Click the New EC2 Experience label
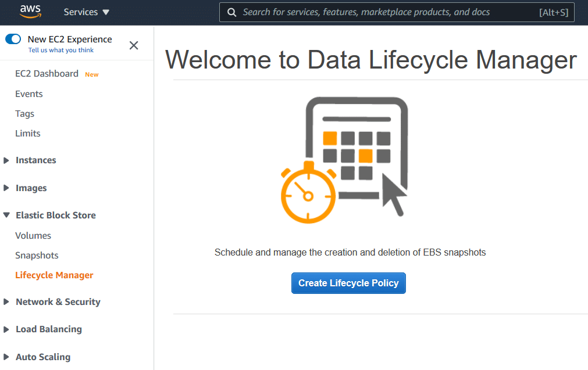Screen dimensions: 588x370 coord(70,39)
